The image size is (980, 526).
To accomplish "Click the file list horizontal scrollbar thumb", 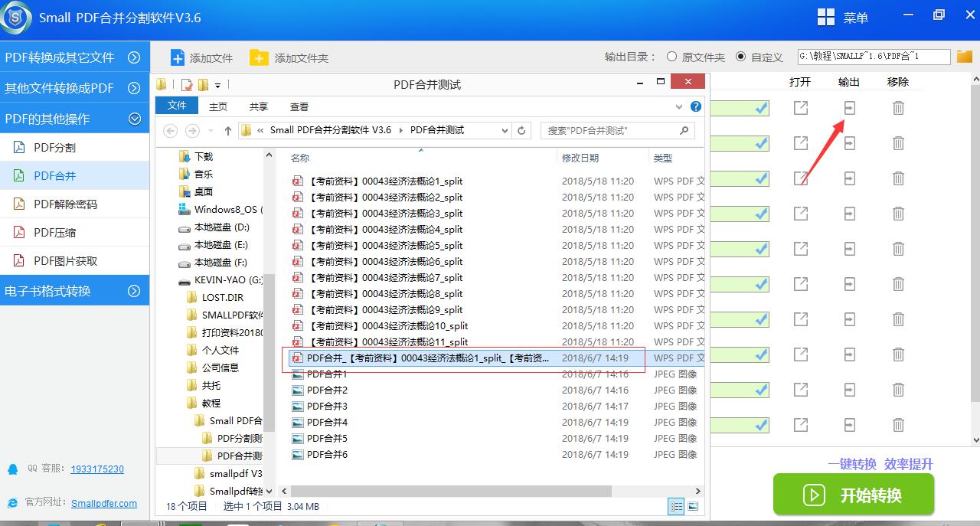I will coord(451,491).
